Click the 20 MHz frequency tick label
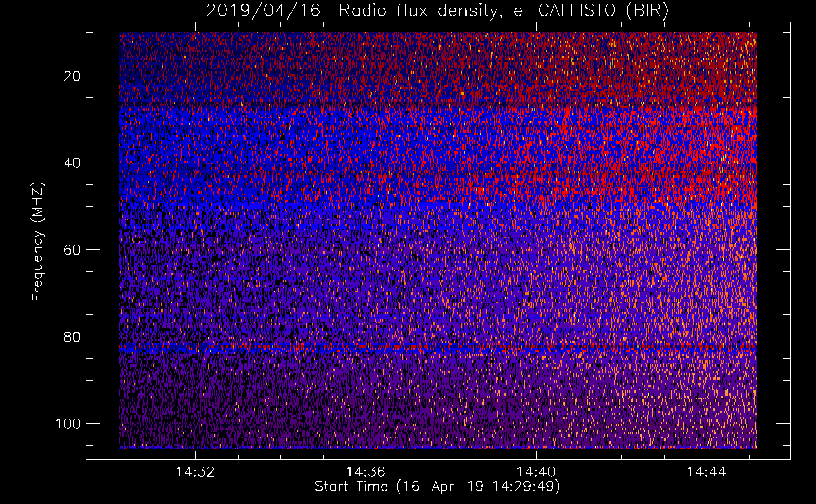 73,76
